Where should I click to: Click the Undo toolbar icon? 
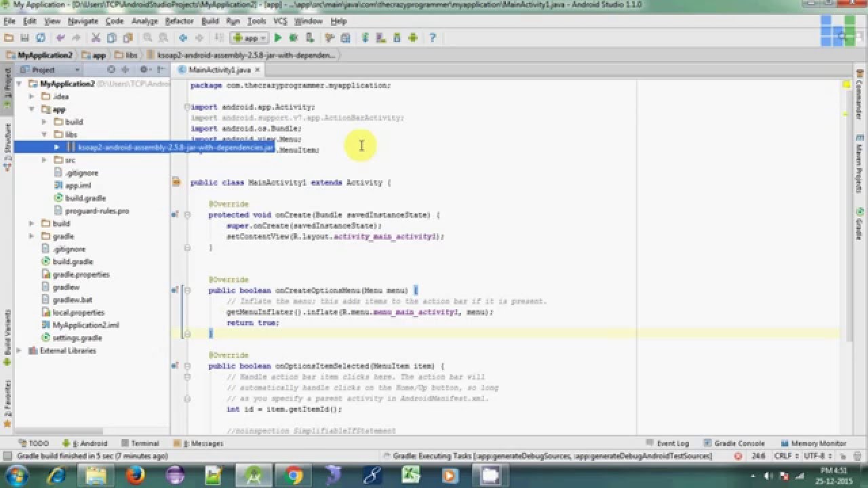(x=61, y=38)
